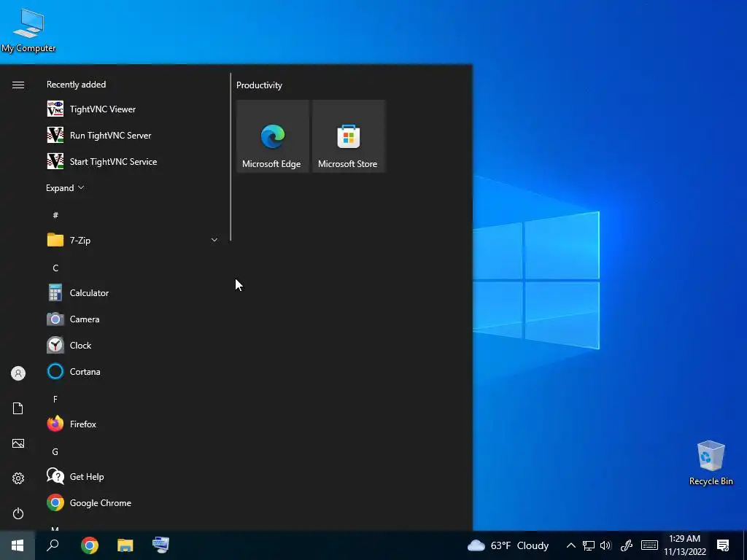This screenshot has height=560, width=747.
Task: Click the Start menu app list scrollbar
Action: tap(231, 157)
